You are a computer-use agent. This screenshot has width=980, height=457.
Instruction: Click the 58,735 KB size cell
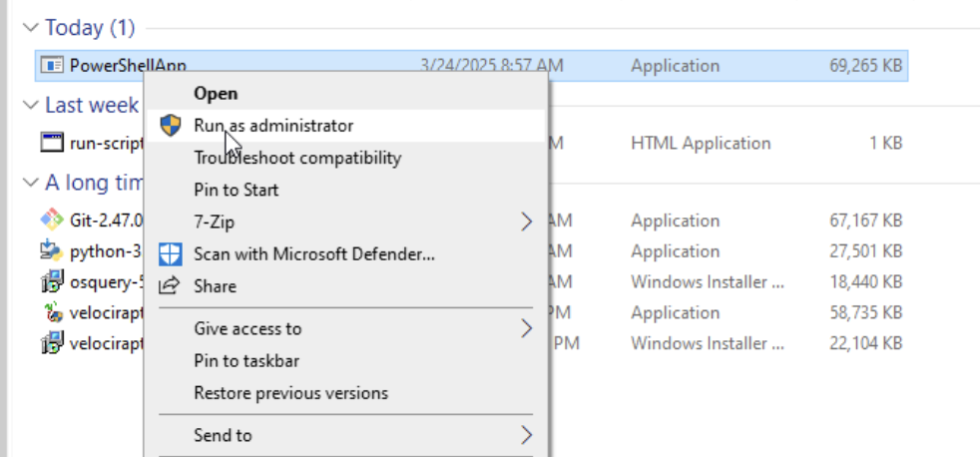click(866, 312)
